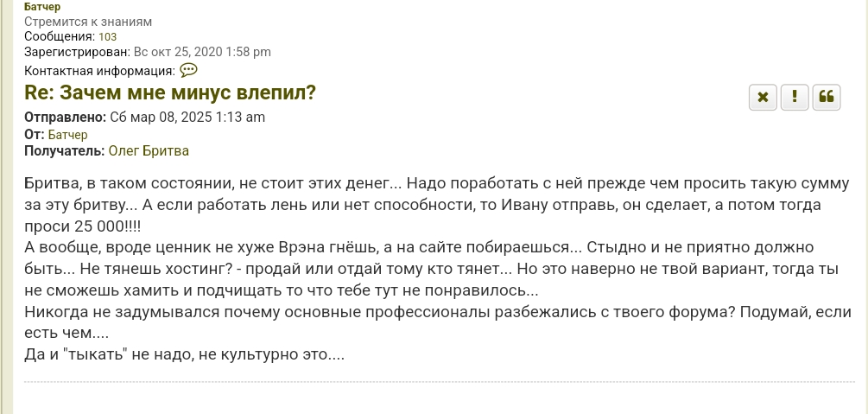Image resolution: width=868 pixels, height=414 pixels.
Task: Click the 'Сообщения:' label
Action: click(59, 36)
